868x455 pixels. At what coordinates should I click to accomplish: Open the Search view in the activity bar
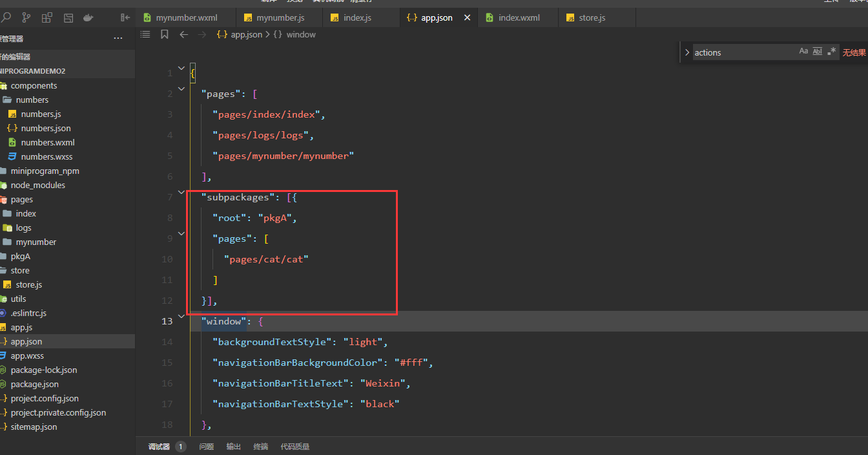5,17
